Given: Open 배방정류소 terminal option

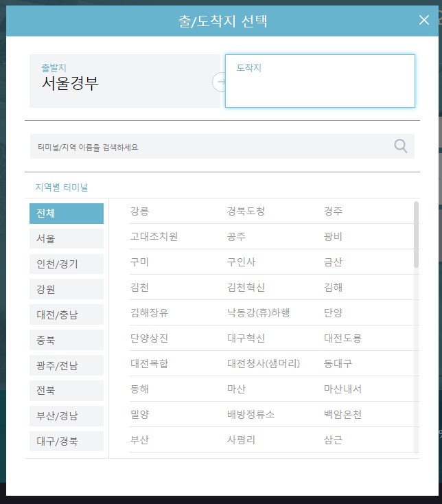Looking at the screenshot, I should (x=251, y=414).
